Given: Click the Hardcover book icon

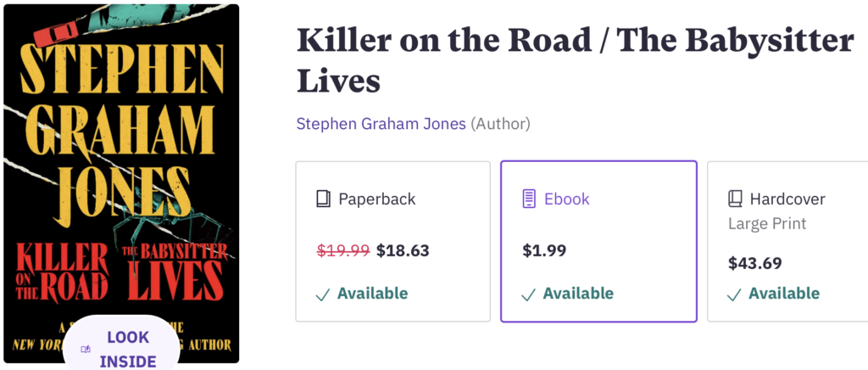Looking at the screenshot, I should tap(735, 199).
